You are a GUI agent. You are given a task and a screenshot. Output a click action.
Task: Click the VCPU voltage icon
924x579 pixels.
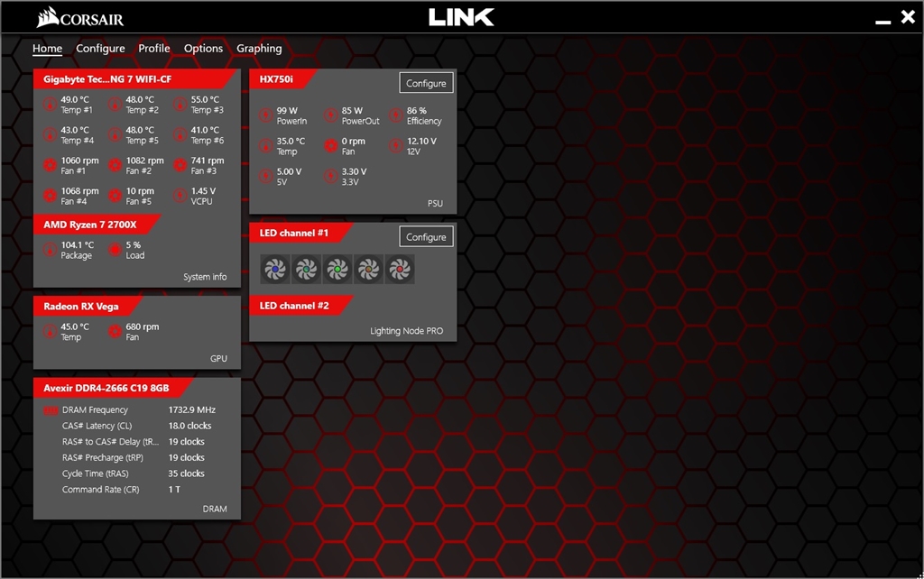[180, 196]
